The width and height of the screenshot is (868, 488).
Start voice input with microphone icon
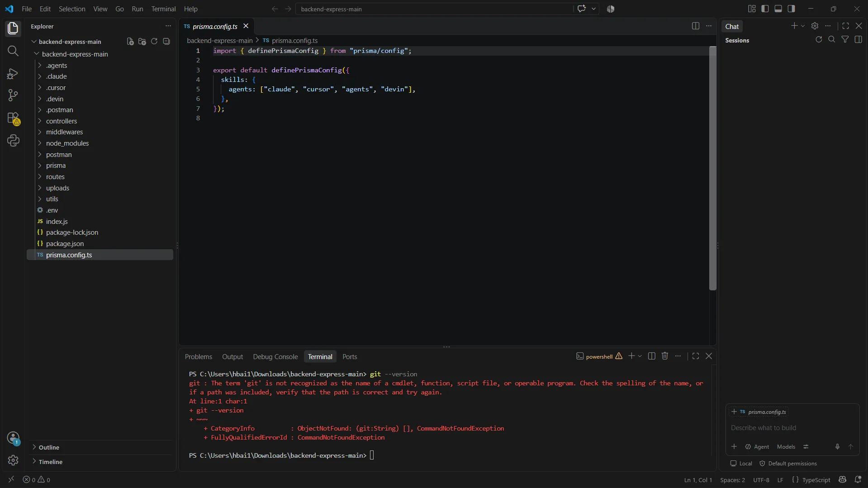click(837, 447)
